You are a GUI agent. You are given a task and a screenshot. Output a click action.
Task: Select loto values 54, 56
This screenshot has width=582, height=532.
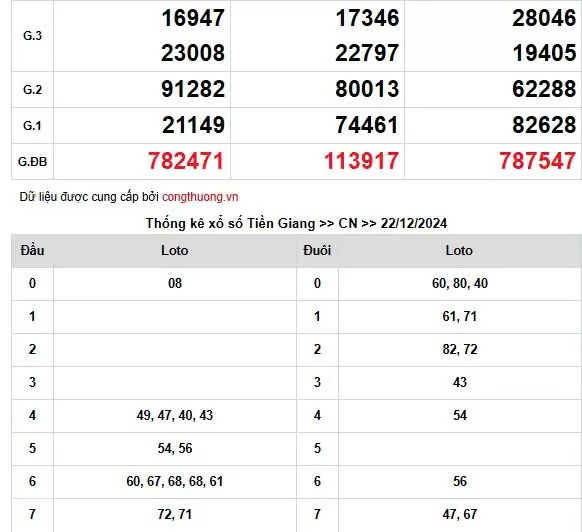tap(175, 448)
